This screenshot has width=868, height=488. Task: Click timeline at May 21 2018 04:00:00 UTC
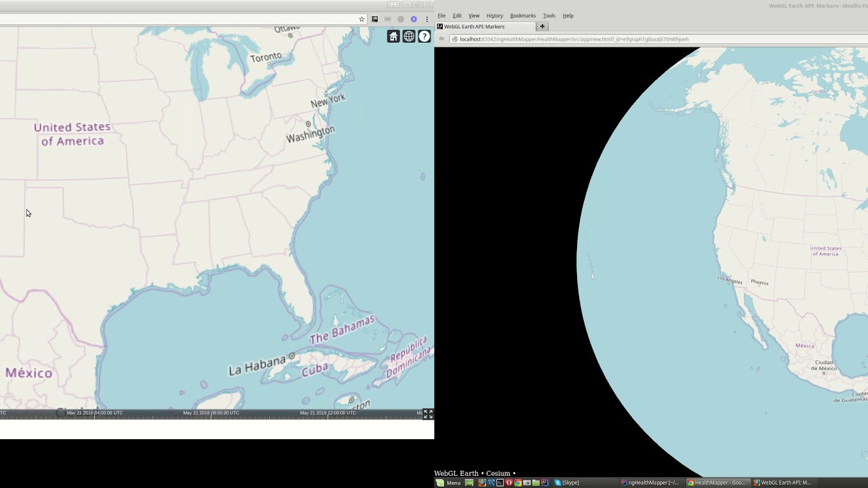pos(94,413)
